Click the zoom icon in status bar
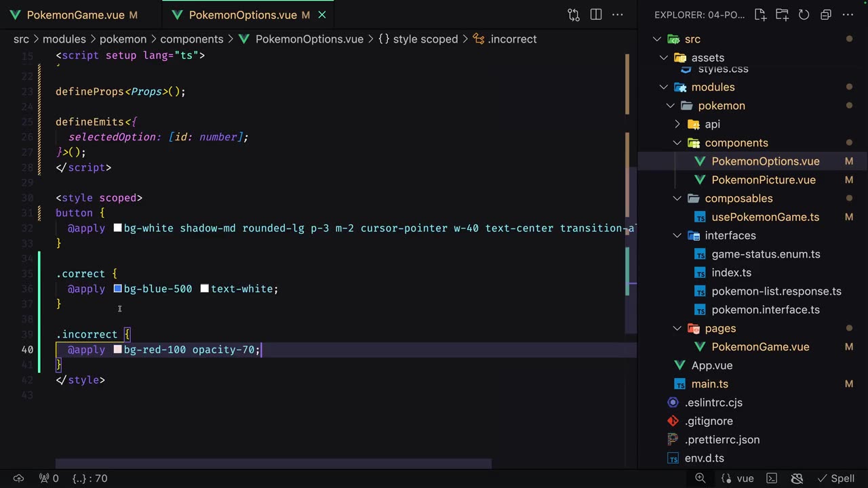The image size is (868, 488). (701, 479)
